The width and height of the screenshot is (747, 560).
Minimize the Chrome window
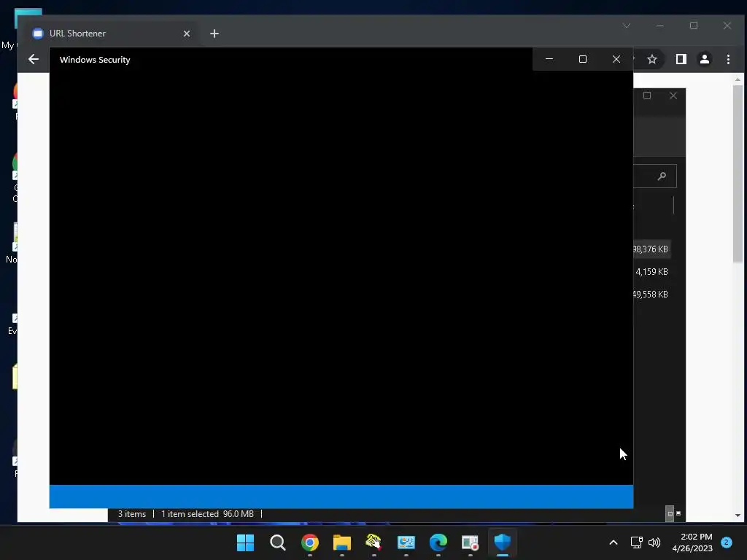click(659, 26)
